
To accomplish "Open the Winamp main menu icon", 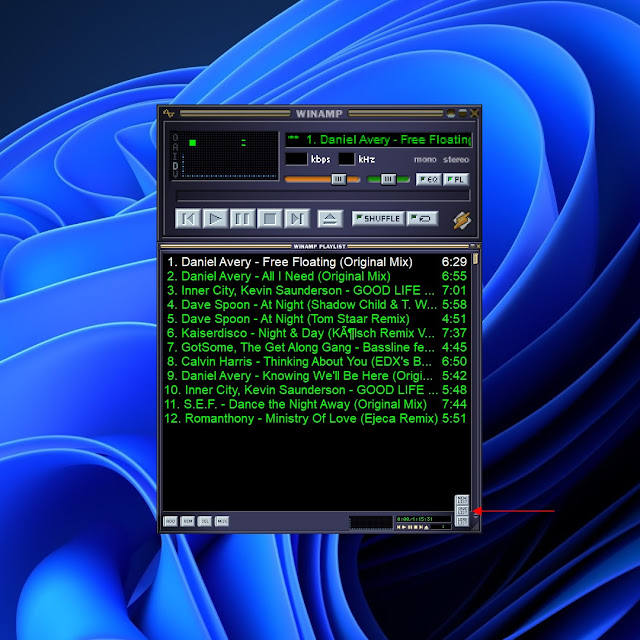I will [x=169, y=113].
